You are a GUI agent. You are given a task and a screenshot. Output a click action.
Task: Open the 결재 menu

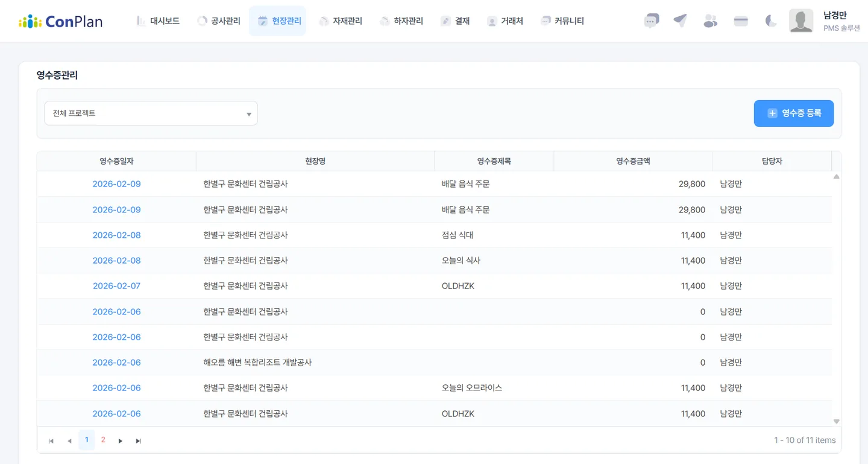tap(455, 21)
